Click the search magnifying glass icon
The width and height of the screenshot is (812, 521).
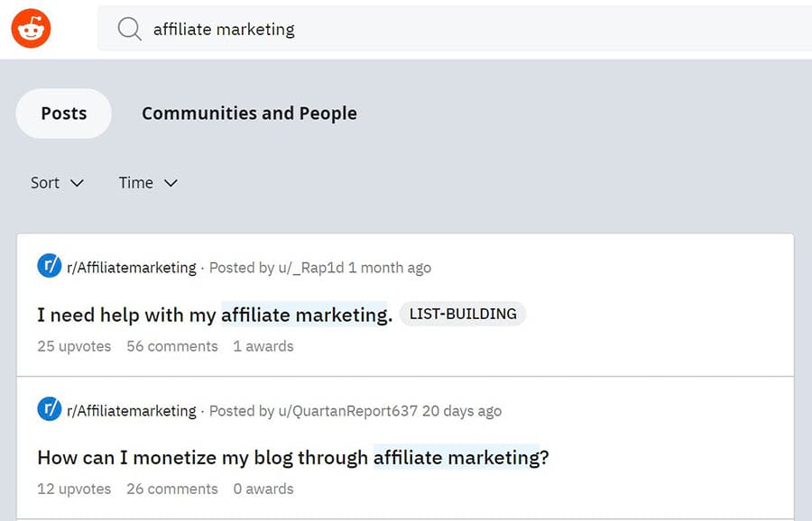pyautogui.click(x=130, y=30)
